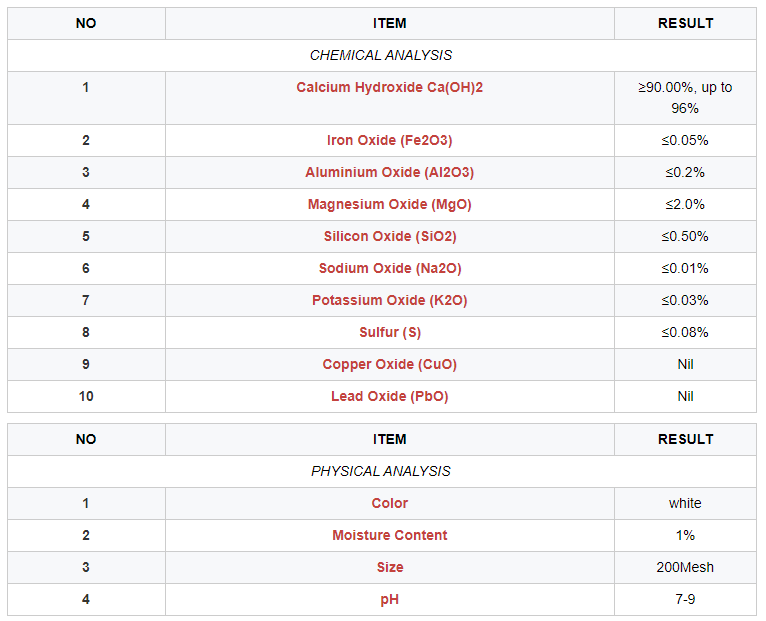
Task: Click the pH item link
Action: pos(389,599)
